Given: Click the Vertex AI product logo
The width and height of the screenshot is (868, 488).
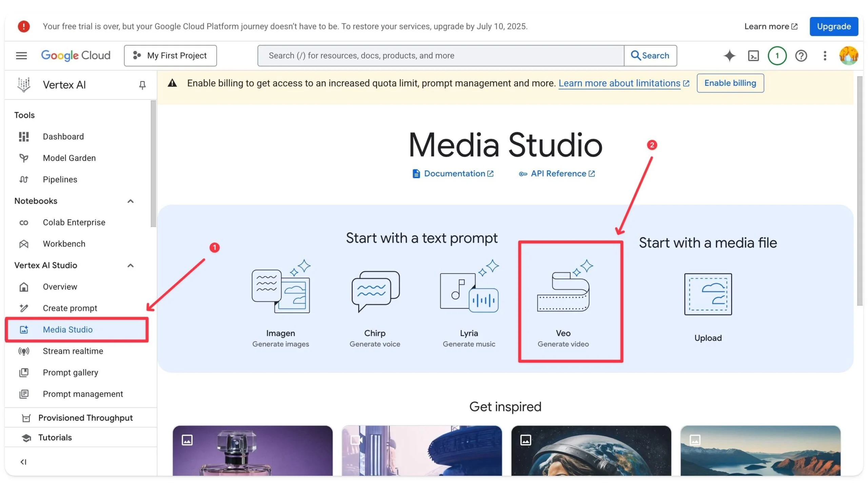Looking at the screenshot, I should pyautogui.click(x=24, y=85).
